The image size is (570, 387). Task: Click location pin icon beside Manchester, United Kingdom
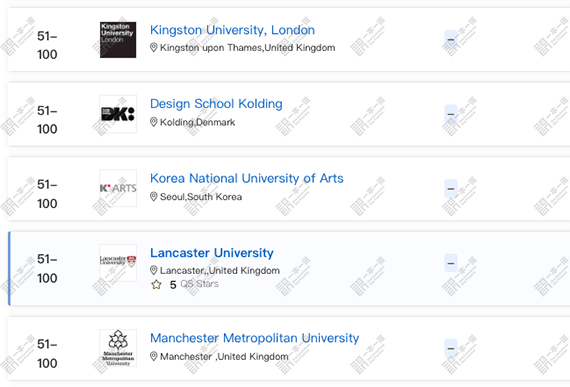click(x=153, y=356)
